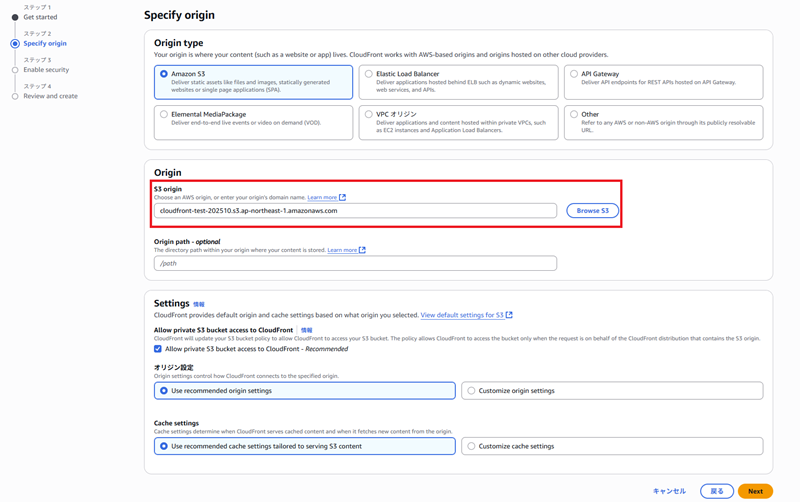This screenshot has height=502, width=800.
Task: Click the Next button
Action: [755, 491]
